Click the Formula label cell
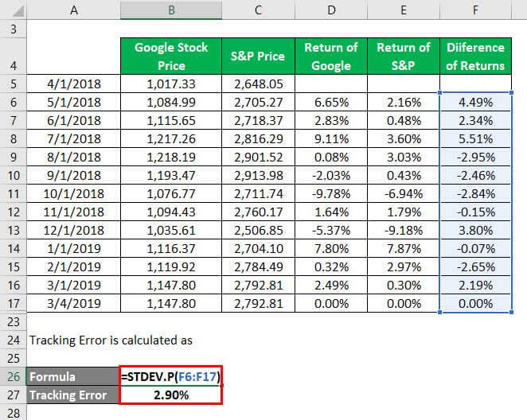Viewport: 527px width, 420px height. [x=73, y=377]
